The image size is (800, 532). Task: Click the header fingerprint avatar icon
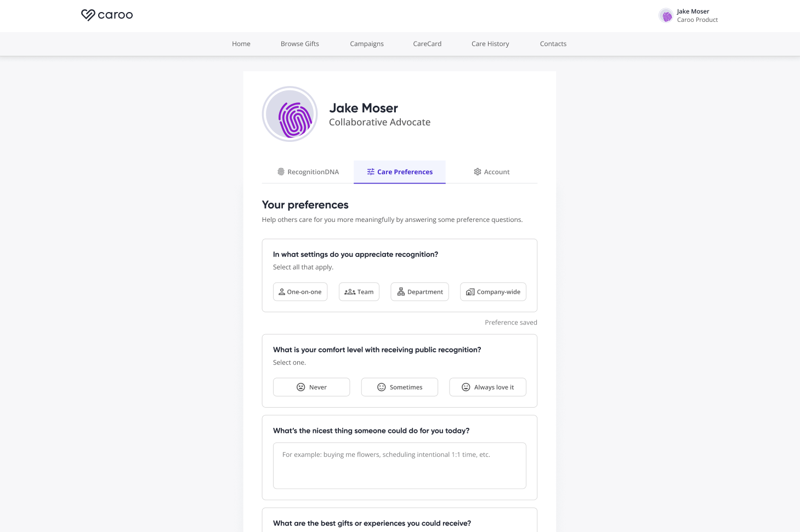667,16
